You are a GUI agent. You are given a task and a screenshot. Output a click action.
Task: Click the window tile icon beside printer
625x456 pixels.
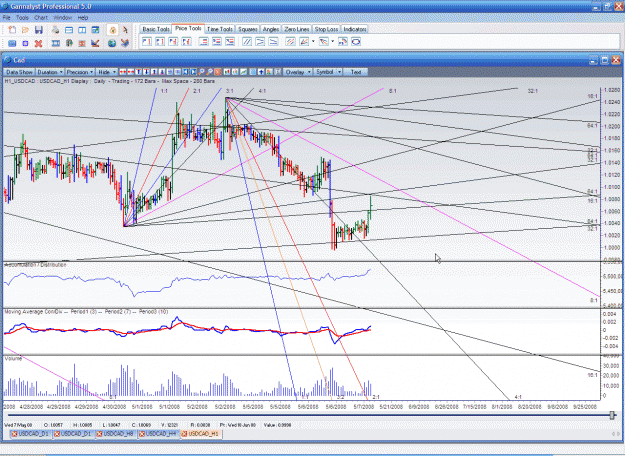click(69, 30)
